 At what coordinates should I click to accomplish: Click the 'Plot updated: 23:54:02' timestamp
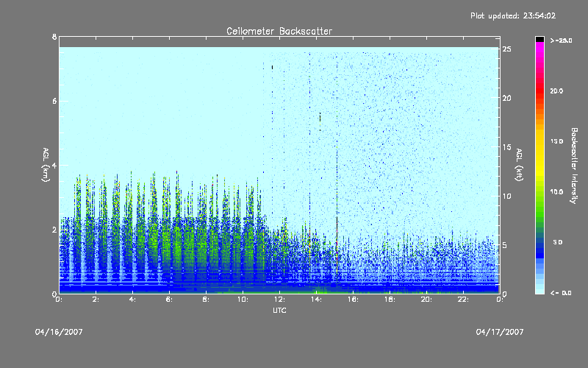coord(513,15)
